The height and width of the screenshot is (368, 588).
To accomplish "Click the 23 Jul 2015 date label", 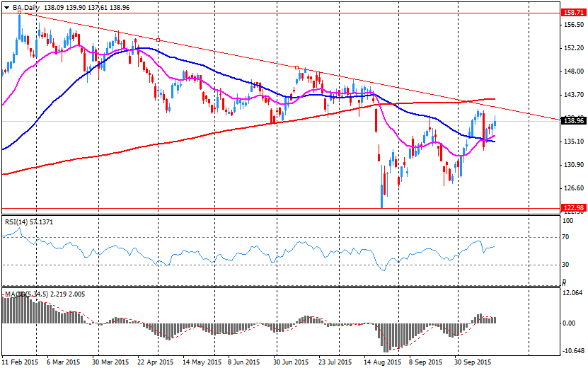I will pyautogui.click(x=335, y=362).
